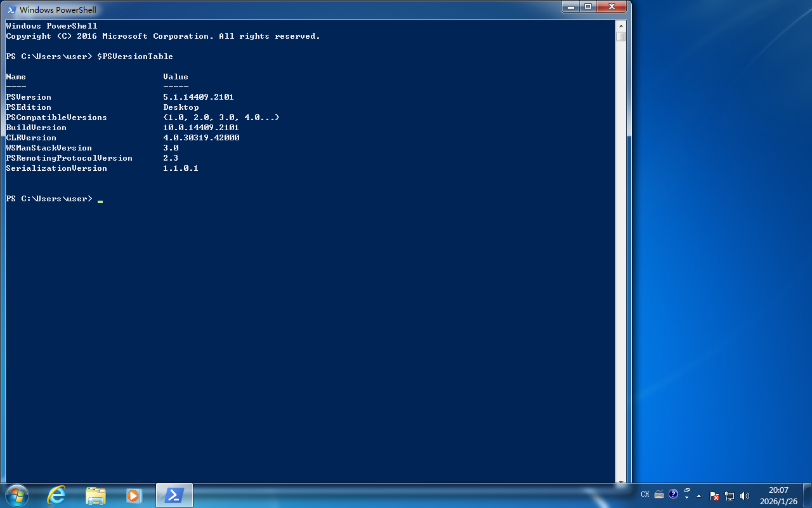Image resolution: width=812 pixels, height=508 pixels.
Task: Click the volume speaker icon in tray
Action: tap(745, 495)
